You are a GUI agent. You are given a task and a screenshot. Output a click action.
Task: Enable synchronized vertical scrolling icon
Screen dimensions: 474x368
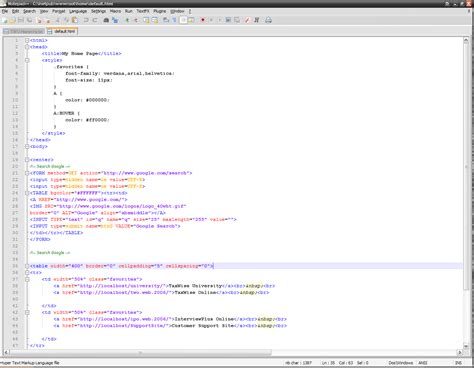point(146,20)
